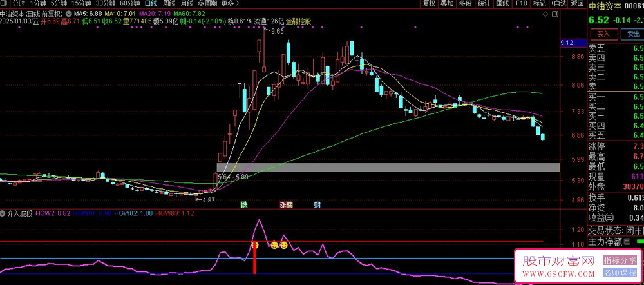
Task: Click the red 涨榜 marker below the chart
Action: click(x=285, y=204)
